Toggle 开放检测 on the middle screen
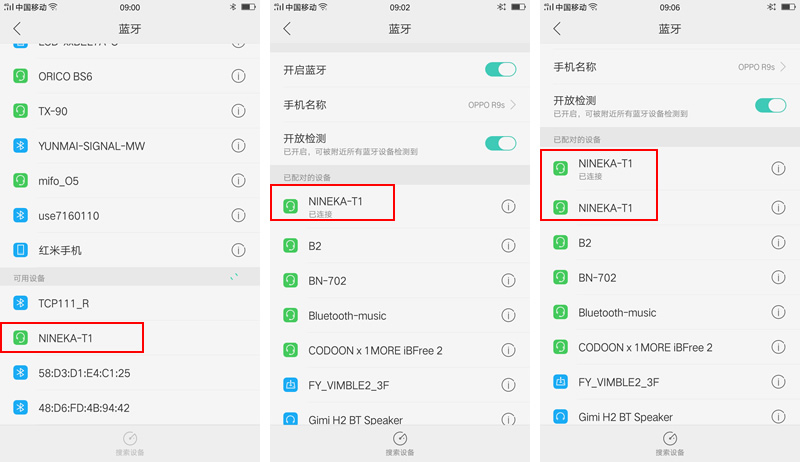The height and width of the screenshot is (462, 800). [501, 143]
